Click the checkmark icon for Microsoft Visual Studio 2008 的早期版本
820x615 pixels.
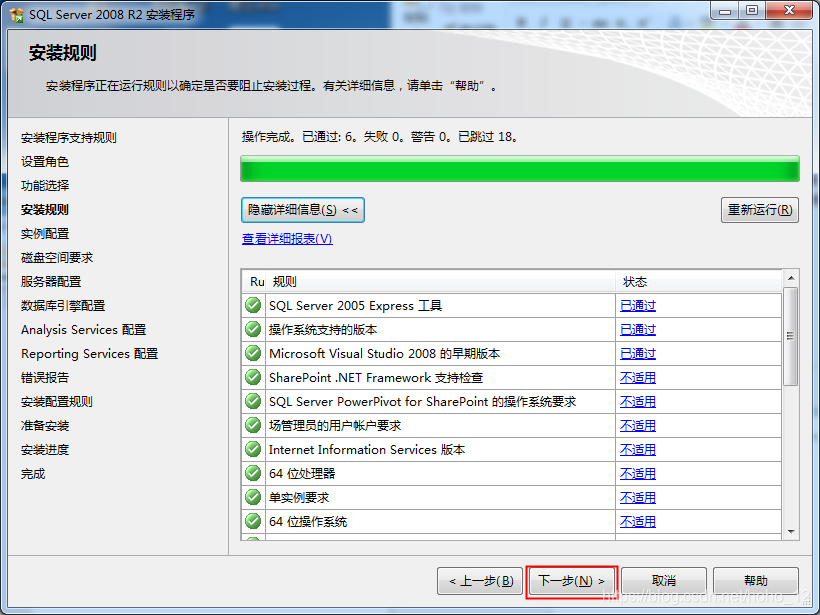[x=253, y=353]
